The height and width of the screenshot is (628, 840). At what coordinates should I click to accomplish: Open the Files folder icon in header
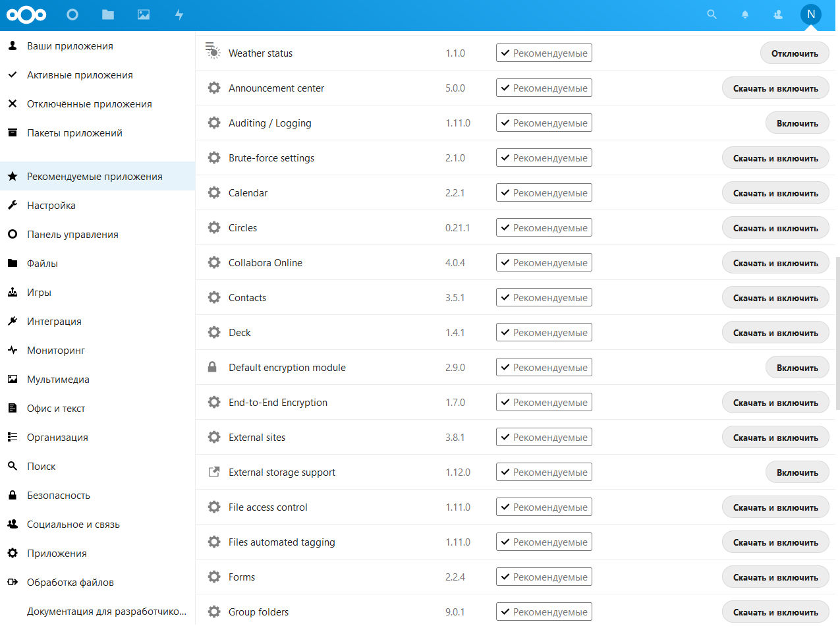[x=108, y=14]
